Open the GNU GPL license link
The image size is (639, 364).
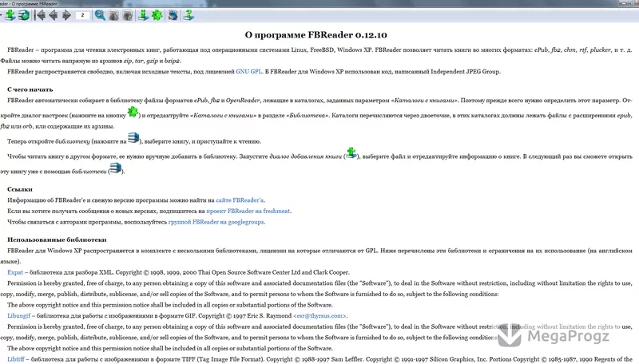coord(248,72)
